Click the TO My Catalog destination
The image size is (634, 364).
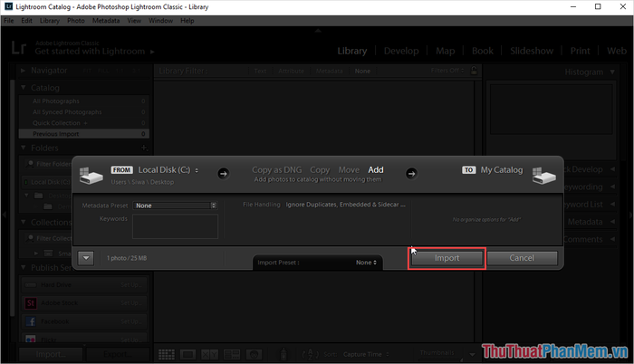point(492,170)
